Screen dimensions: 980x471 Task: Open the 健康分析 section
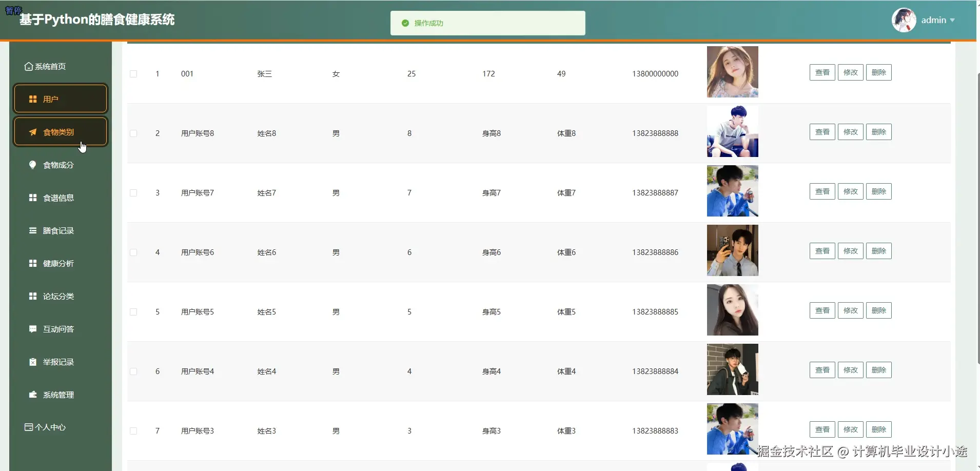coord(61,263)
